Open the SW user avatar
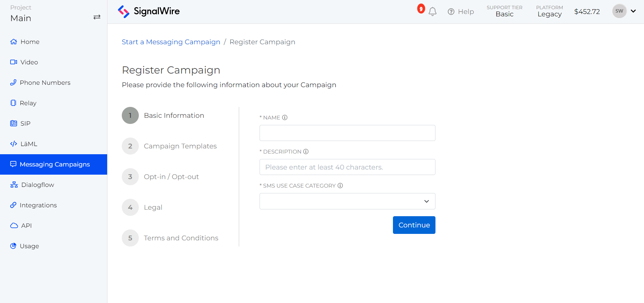Viewport: 644px width, 303px height. 619,11
